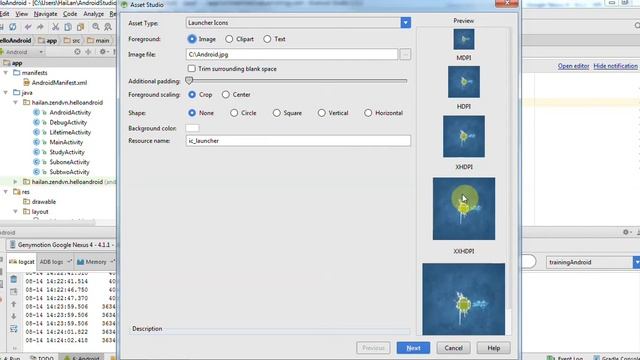The width and height of the screenshot is (640, 360).
Task: Collapse the manifests folder
Action: tap(6, 73)
